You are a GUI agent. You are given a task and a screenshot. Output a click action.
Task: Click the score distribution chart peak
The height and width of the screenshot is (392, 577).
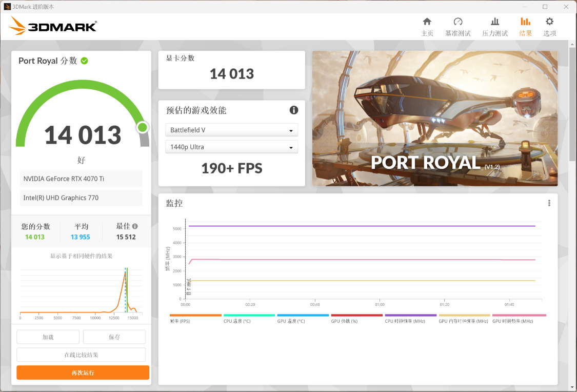tap(125, 273)
